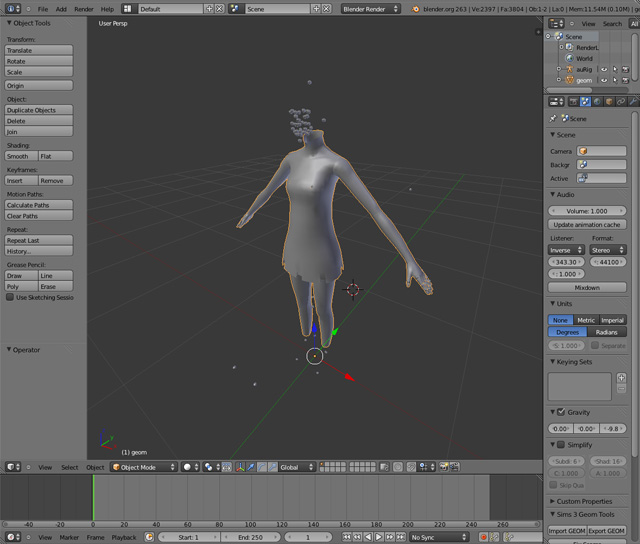This screenshot has height=544, width=640.
Task: Click the Duplicate Objects button
Action: point(39,110)
